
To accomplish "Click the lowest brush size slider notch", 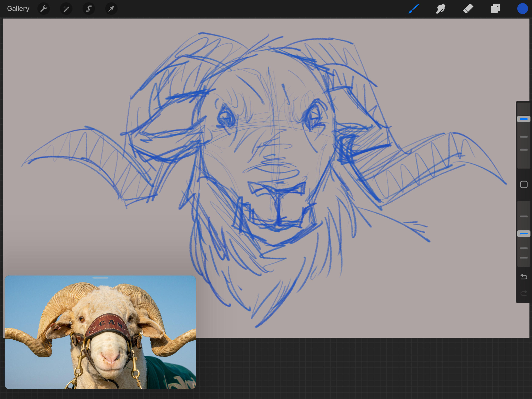I will click(523, 150).
